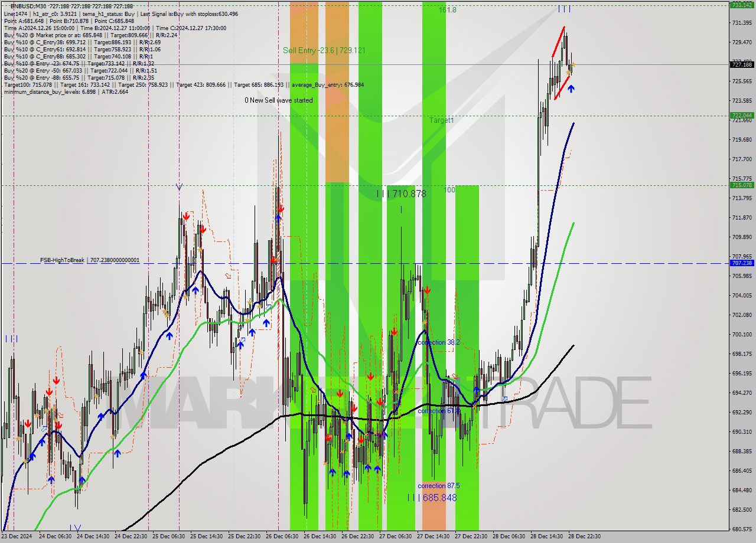Click the 'Buy %10 @ C_Entry61: 692.814' line
This screenshot has width=756, height=543.
click(x=82, y=49)
